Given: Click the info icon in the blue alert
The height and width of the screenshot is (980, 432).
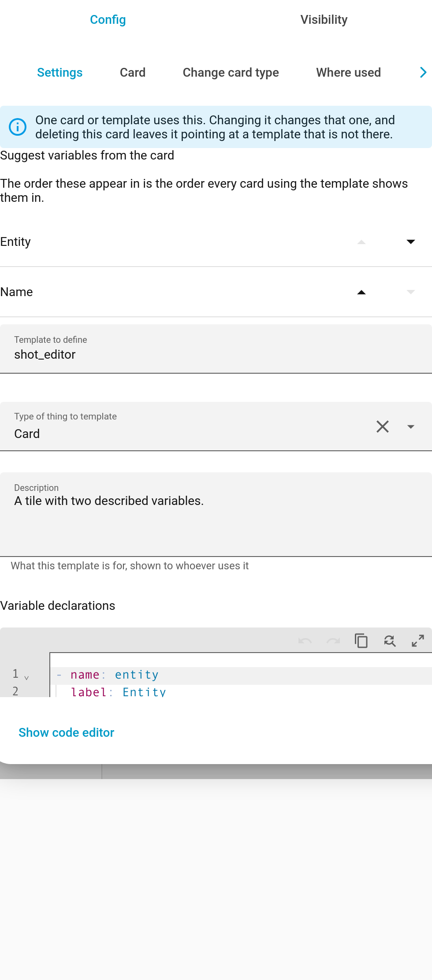Looking at the screenshot, I should tap(18, 127).
